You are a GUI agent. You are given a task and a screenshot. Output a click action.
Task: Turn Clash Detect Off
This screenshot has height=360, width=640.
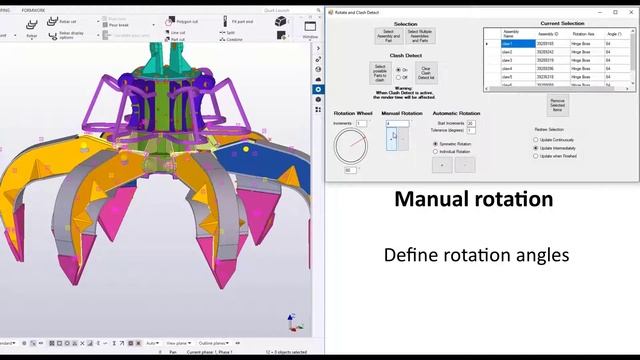(x=402, y=77)
